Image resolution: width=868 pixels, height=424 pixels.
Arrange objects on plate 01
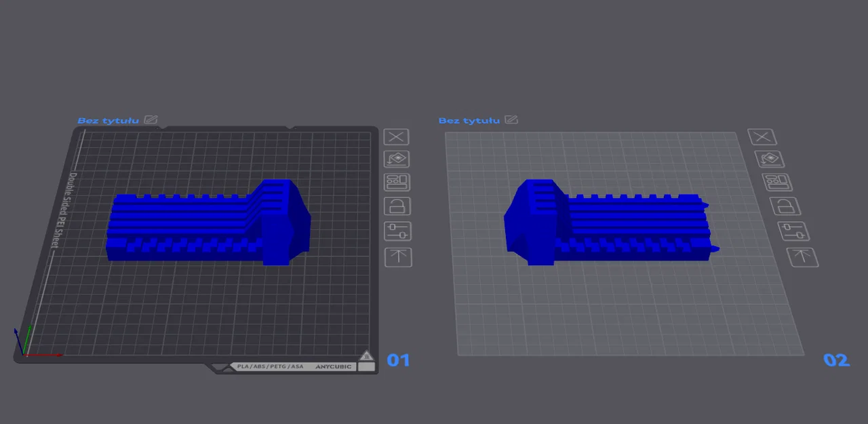click(x=397, y=182)
